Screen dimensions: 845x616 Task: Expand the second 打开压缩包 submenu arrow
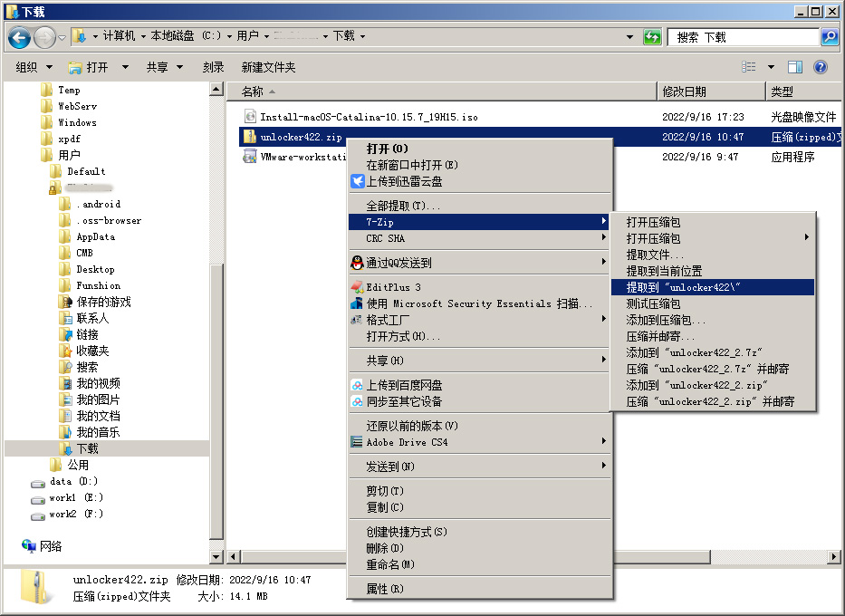tap(807, 237)
